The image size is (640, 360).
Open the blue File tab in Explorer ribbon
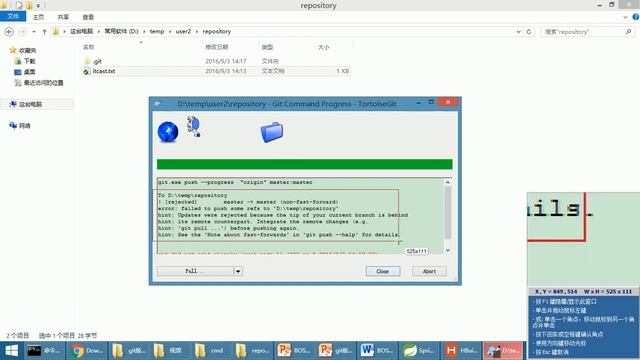[x=13, y=16]
